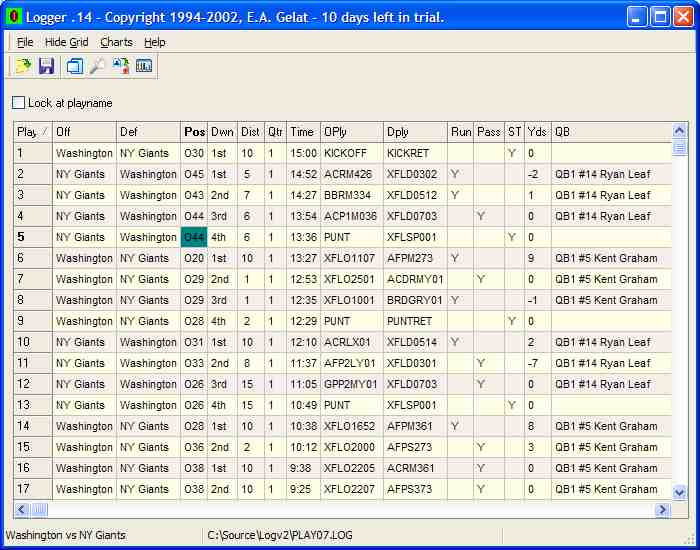This screenshot has width=700, height=550.
Task: Click the QB column header
Action: (612, 132)
